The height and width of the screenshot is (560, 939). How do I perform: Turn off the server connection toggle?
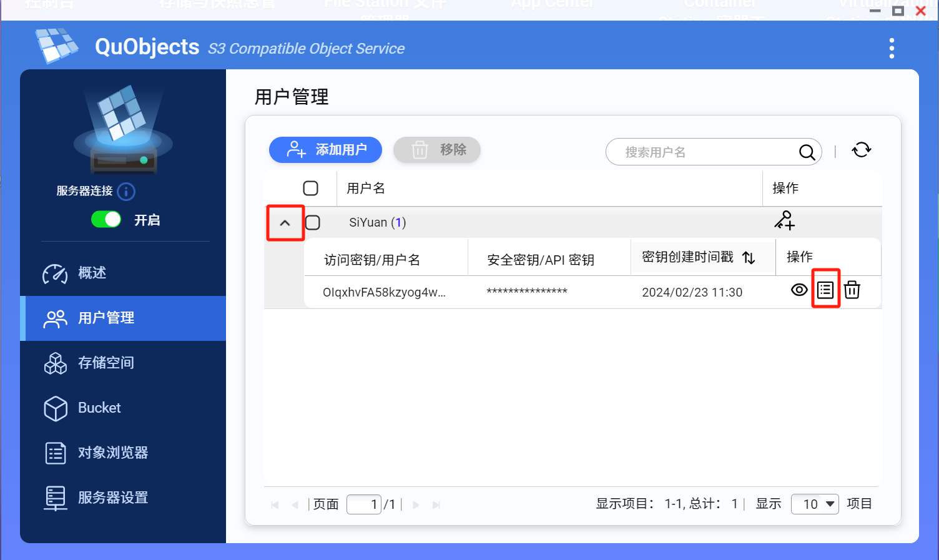(106, 220)
